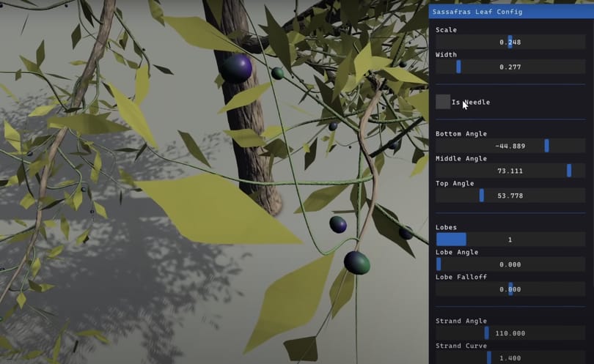Click the Middle Angle slider at 73.111
The height and width of the screenshot is (364, 594).
[510, 171]
